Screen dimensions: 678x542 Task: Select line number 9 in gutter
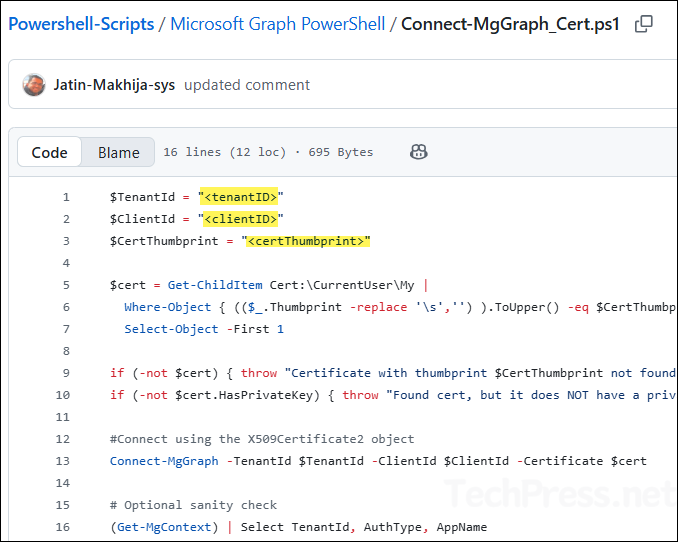coord(66,373)
